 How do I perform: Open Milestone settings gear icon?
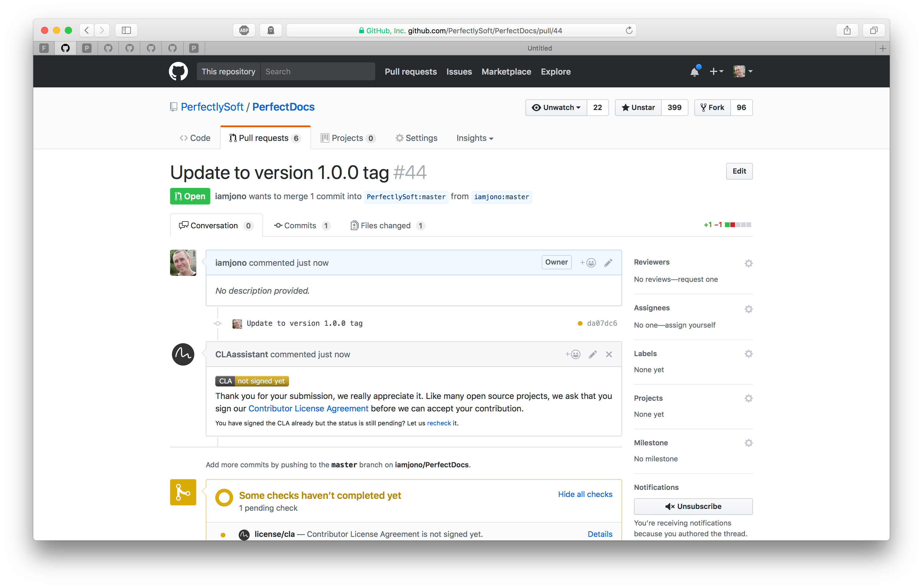point(748,443)
